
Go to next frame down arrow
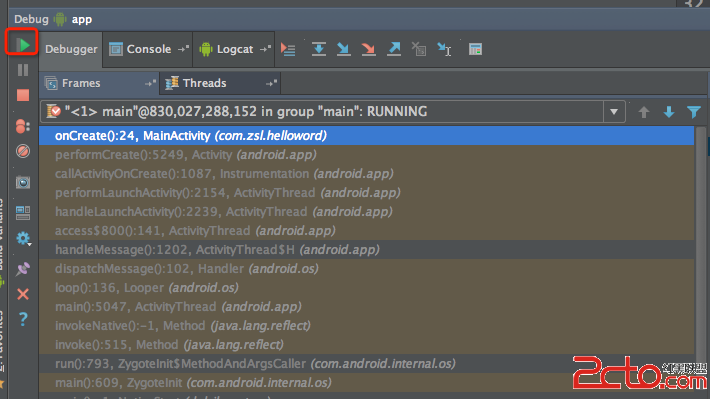tap(669, 112)
